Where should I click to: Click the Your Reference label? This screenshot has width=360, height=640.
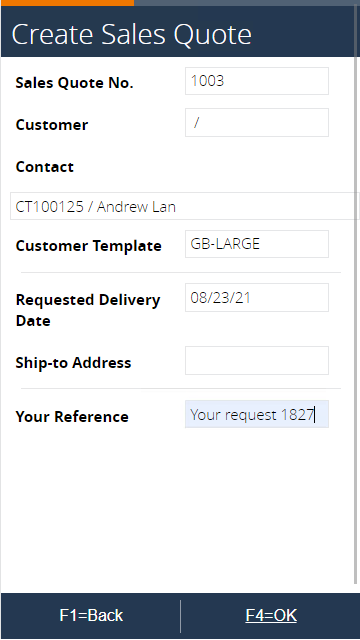pyautogui.click(x=72, y=417)
